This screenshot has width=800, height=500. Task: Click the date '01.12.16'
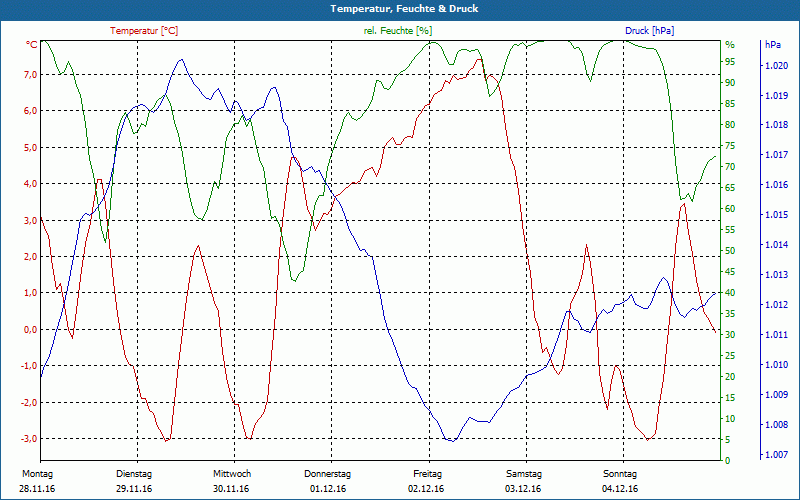(328, 489)
